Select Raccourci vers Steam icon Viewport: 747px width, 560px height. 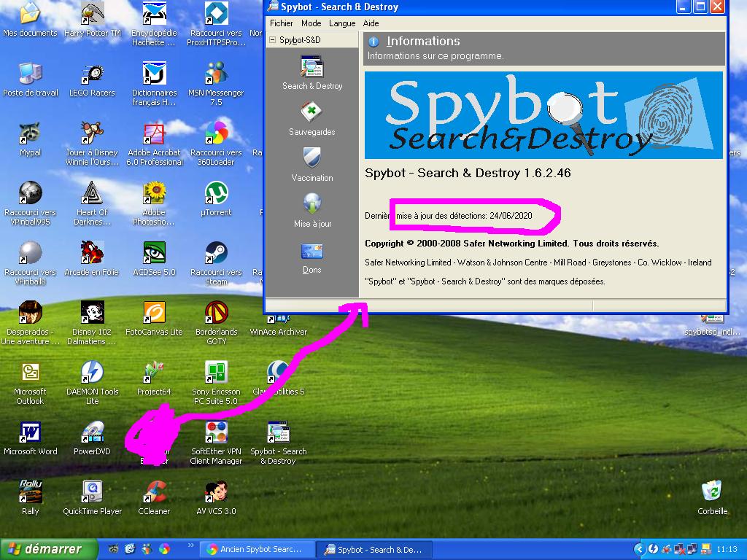click(x=216, y=263)
